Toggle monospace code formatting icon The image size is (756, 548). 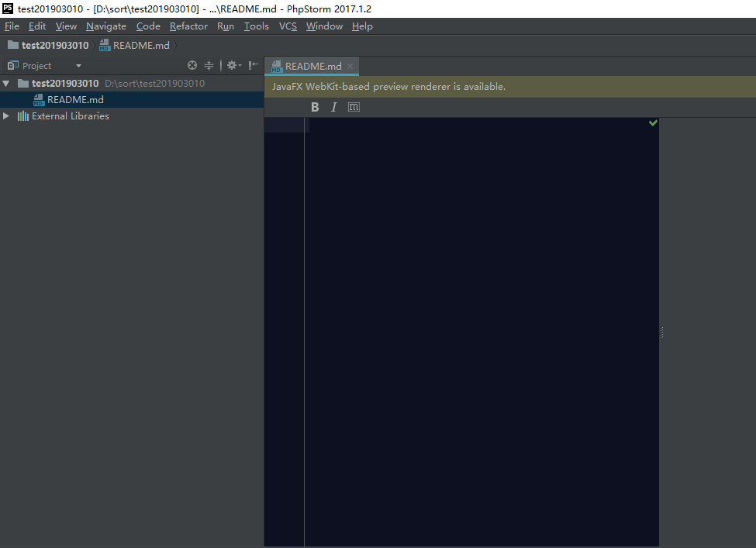point(354,107)
